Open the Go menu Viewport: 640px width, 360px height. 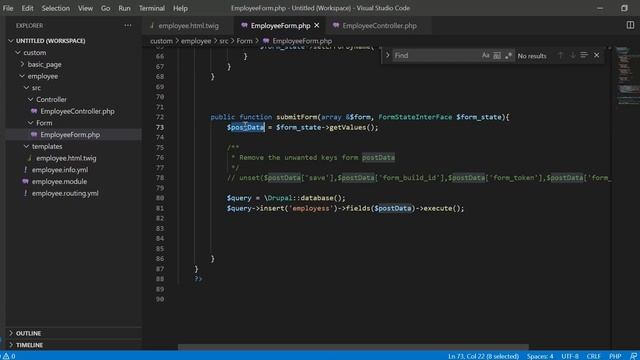(105, 8)
